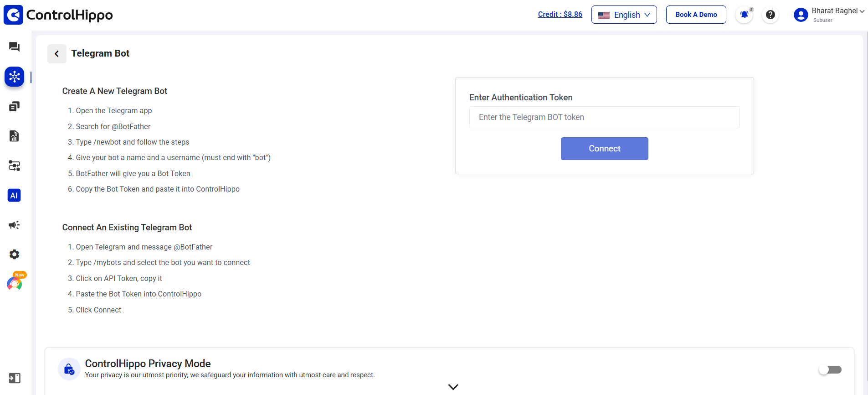This screenshot has width=868, height=395.
Task: Open the help question mark icon
Action: coord(770,15)
